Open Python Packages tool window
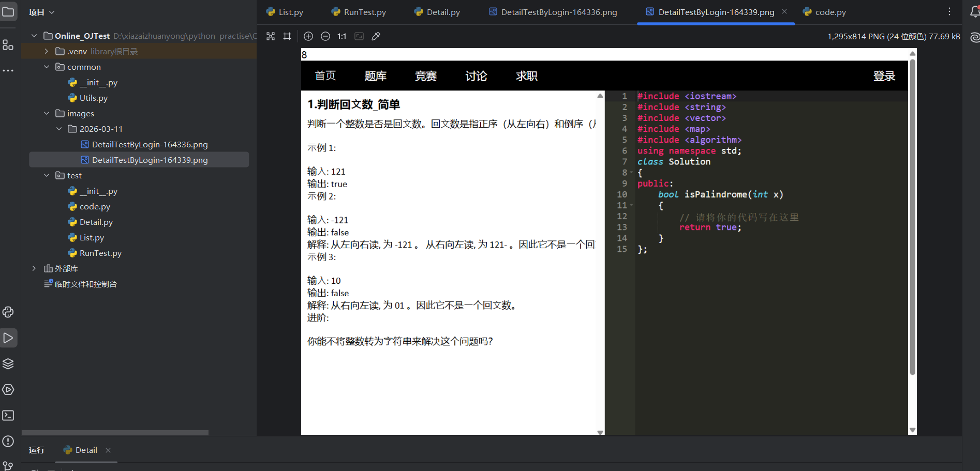 pos(8,312)
